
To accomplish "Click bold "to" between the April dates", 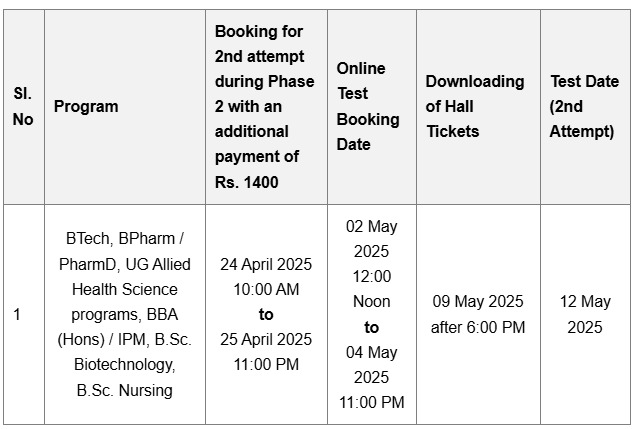I will (266, 314).
